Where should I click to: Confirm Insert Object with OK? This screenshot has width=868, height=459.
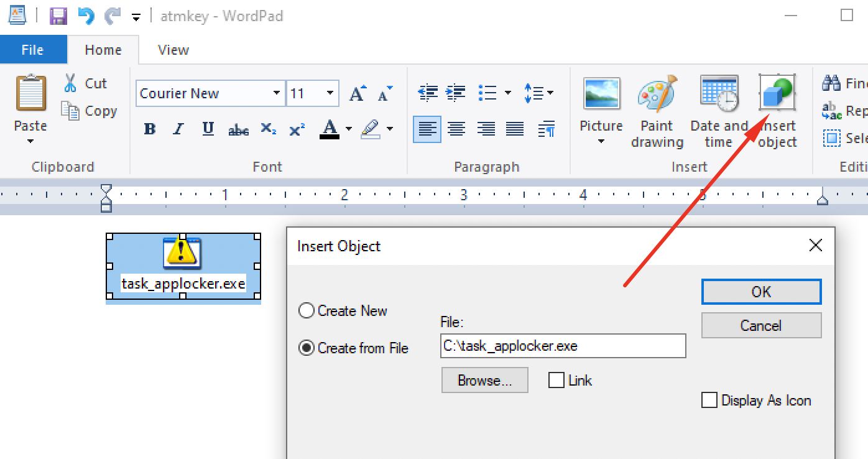761,291
